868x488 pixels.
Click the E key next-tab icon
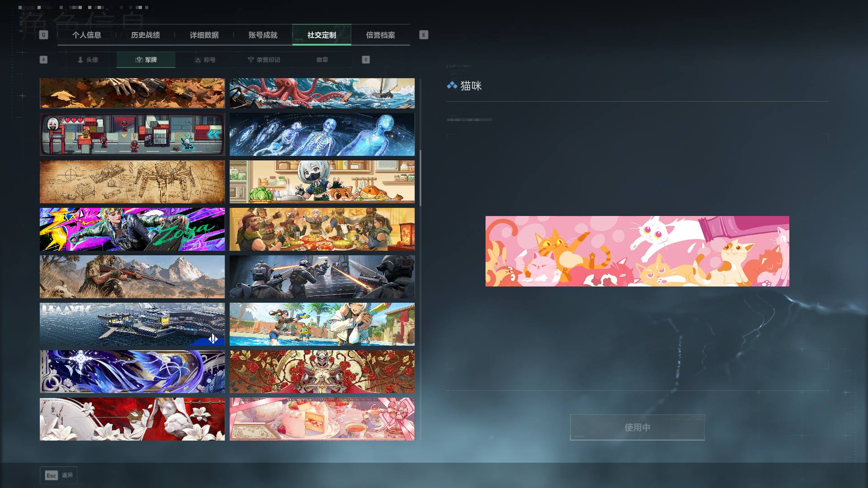click(x=424, y=35)
